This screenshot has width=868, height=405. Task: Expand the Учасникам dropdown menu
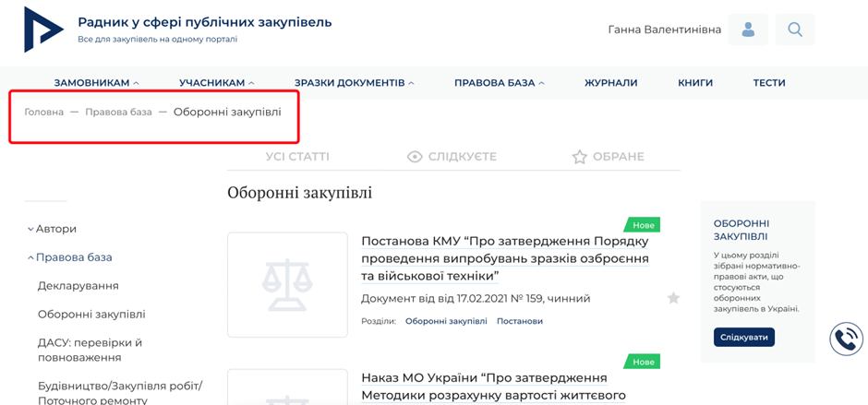216,83
